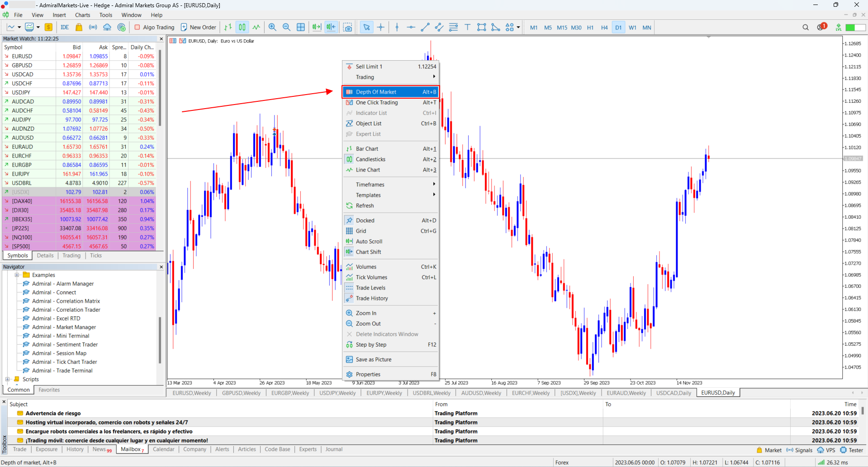Open the search magnifier icon
868x467 pixels.
(806, 27)
